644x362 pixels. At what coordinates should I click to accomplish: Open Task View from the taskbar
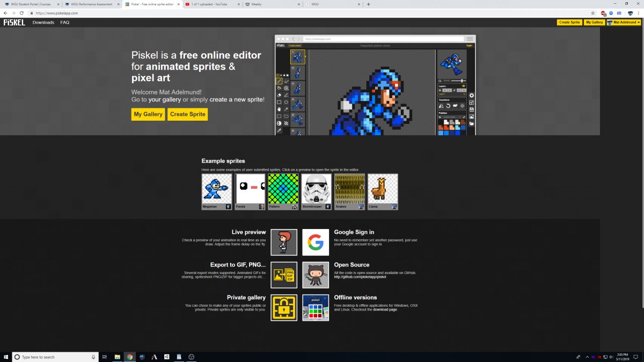[105, 357]
